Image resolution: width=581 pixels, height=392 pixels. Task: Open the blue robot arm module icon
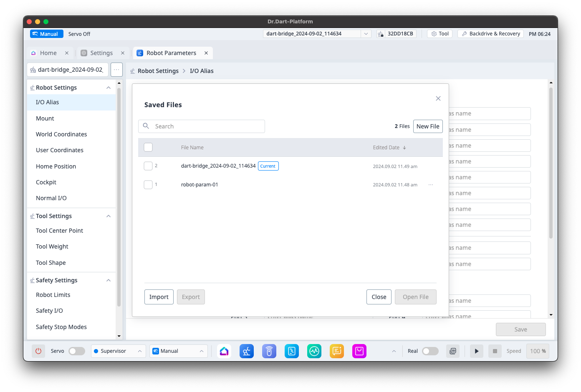(x=247, y=351)
